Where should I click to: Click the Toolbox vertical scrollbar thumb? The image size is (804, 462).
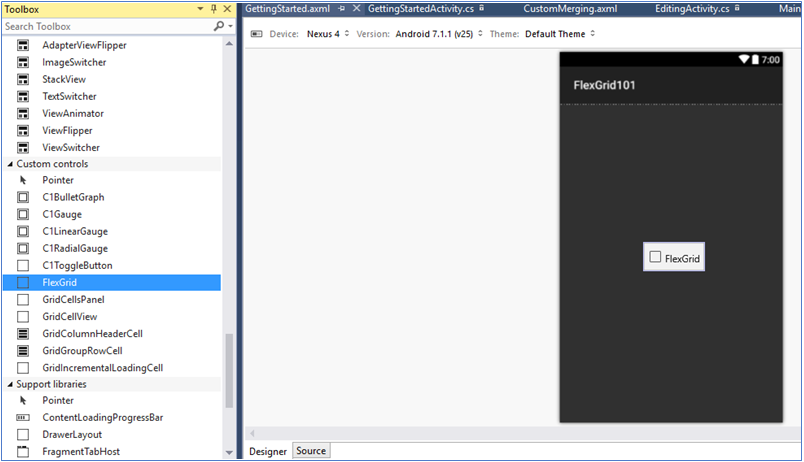[x=231, y=370]
